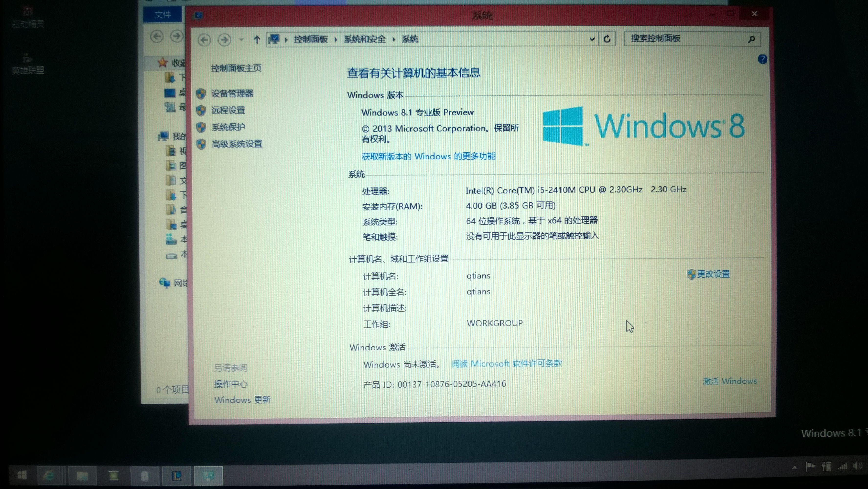Click the Windows 8 logo
The height and width of the screenshot is (489, 868).
point(644,126)
